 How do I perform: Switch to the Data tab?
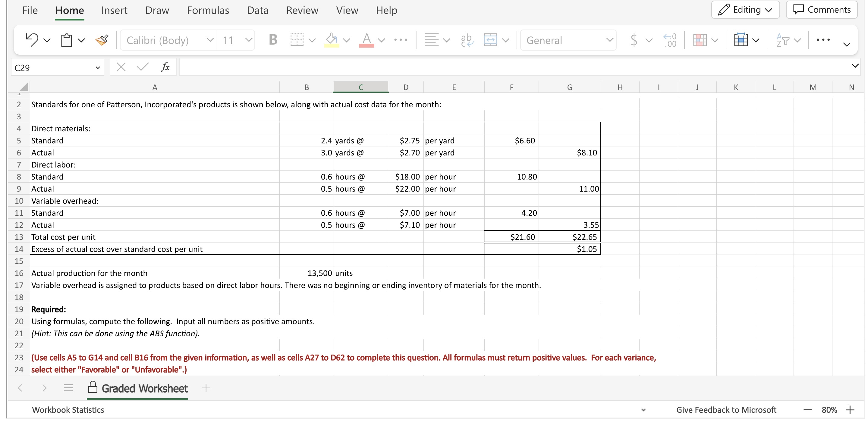(257, 10)
